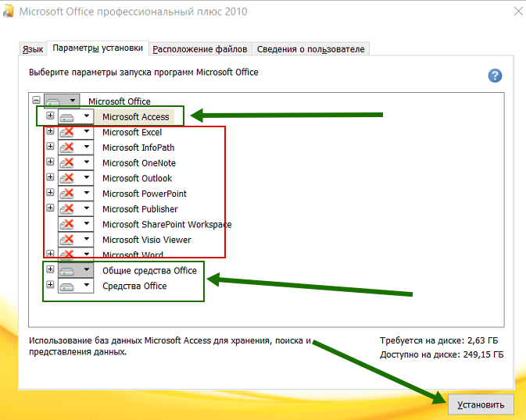Screen dimensions: 526x420
Task: Open install options dropdown for Общие средства Office
Action: pyautogui.click(x=87, y=269)
